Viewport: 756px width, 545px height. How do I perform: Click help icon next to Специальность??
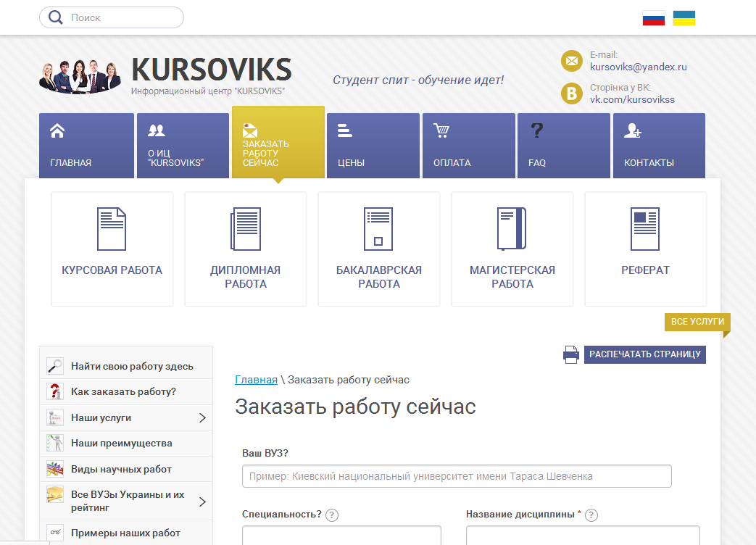pyautogui.click(x=332, y=515)
